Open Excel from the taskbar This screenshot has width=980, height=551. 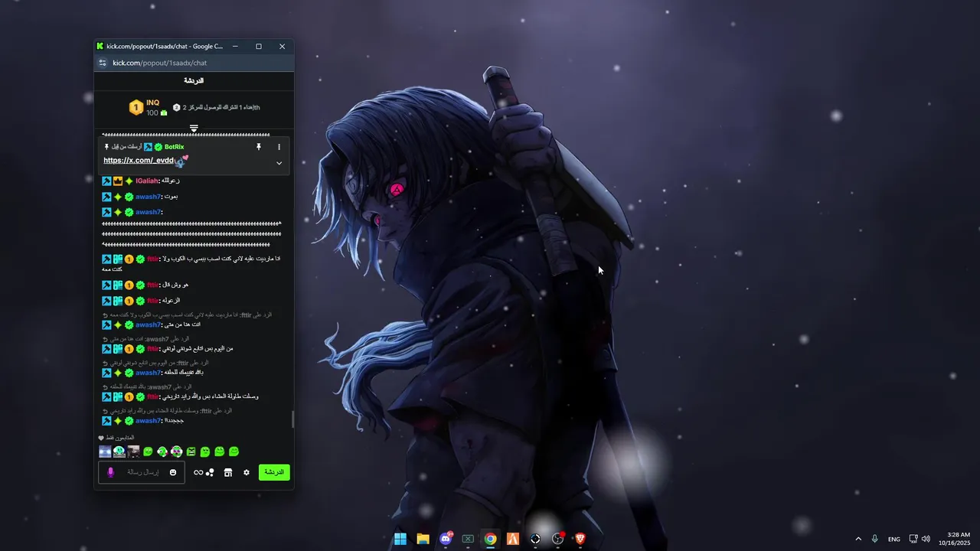click(x=468, y=539)
